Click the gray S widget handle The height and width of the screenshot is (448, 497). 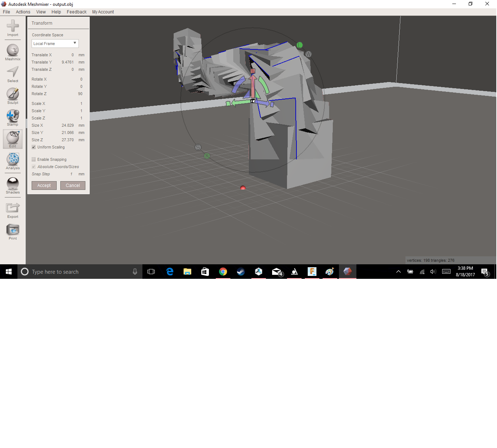[198, 147]
